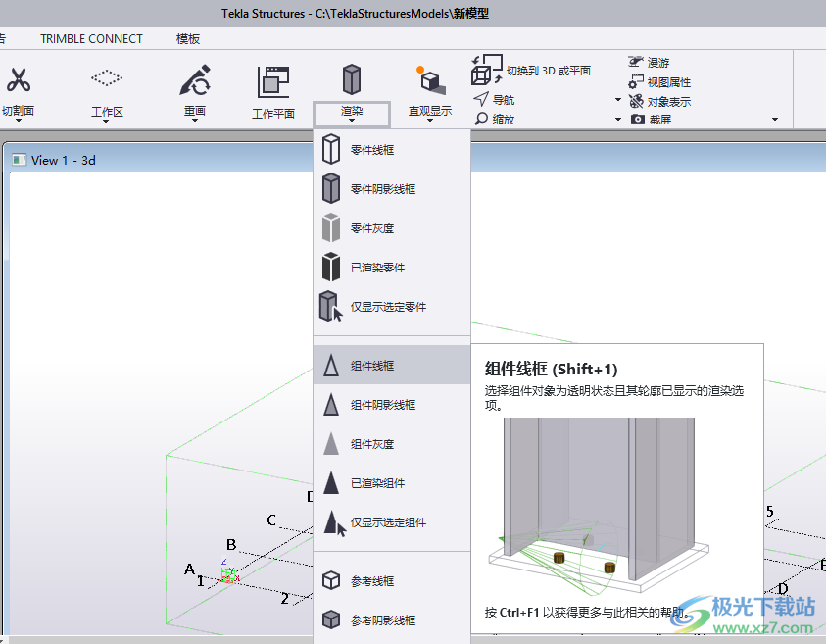Click the 直观显示 visualizer icon

[x=431, y=80]
